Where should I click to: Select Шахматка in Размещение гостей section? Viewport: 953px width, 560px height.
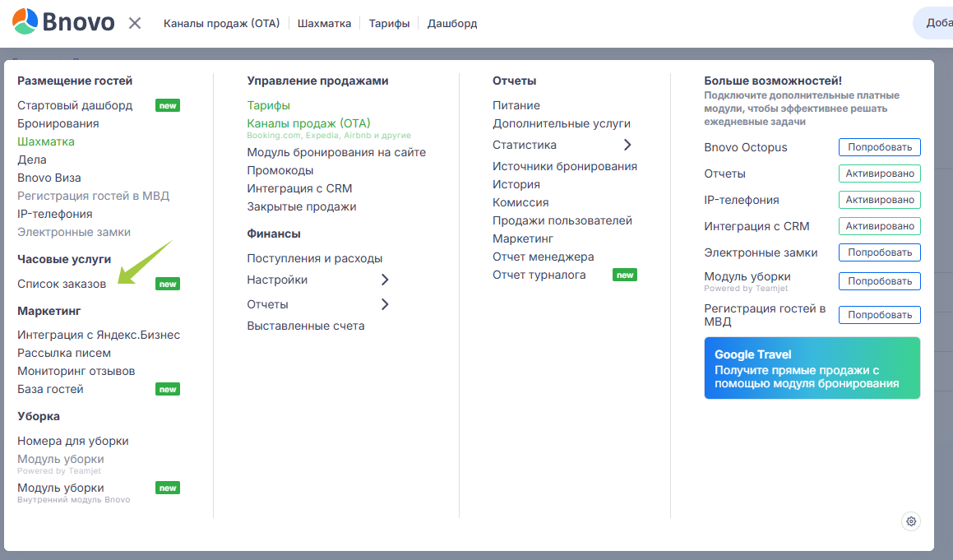coord(45,141)
